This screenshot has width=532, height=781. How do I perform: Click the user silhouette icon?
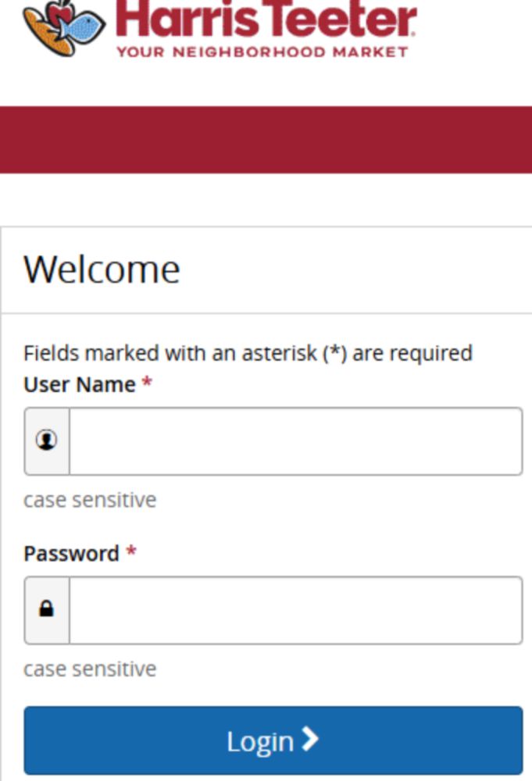pos(47,441)
